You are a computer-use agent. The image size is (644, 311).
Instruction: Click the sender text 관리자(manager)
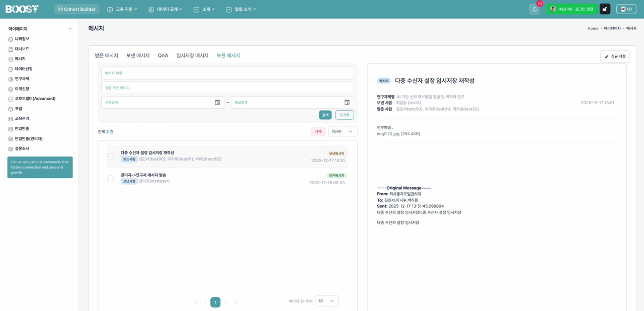coord(154,181)
